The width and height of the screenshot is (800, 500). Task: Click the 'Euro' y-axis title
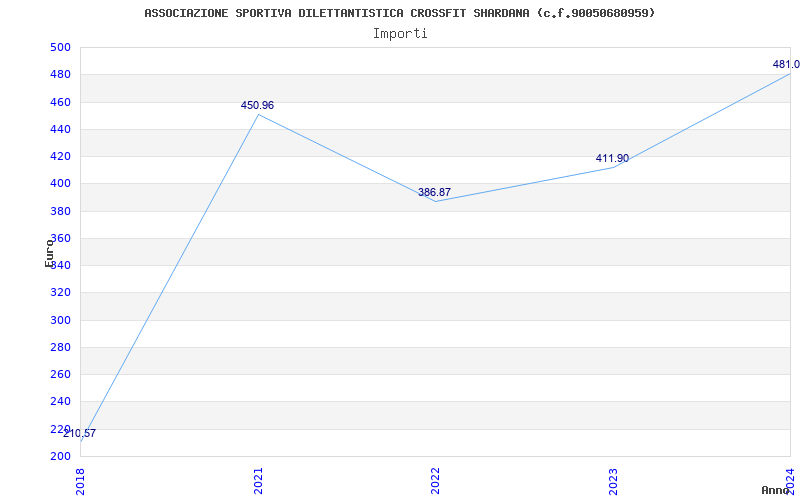point(49,253)
